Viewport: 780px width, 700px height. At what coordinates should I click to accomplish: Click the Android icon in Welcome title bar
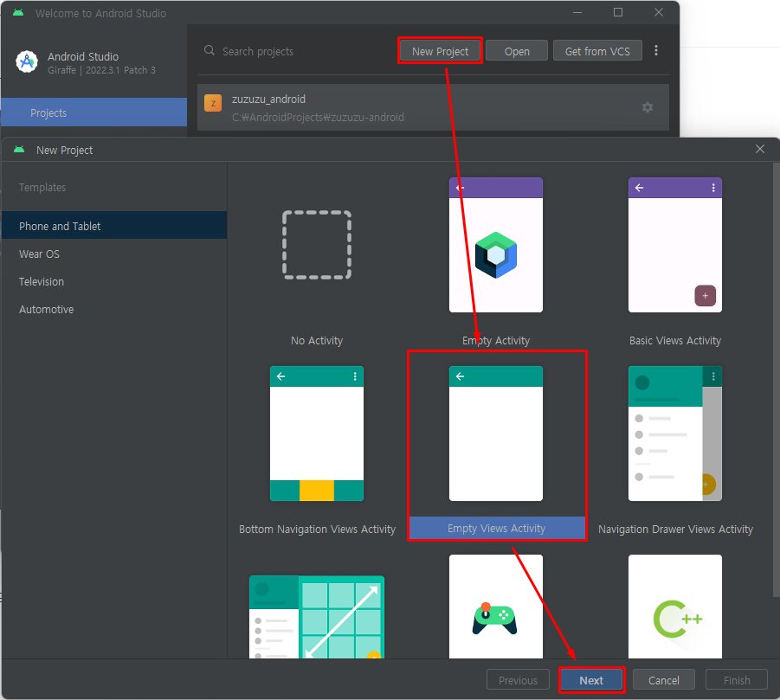click(x=18, y=12)
